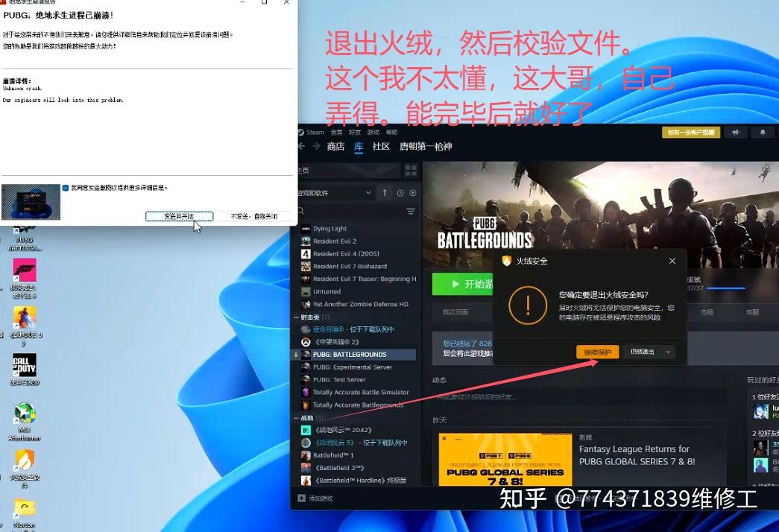
Task: Open the 仍然退出 dropdown arrow
Action: [668, 351]
